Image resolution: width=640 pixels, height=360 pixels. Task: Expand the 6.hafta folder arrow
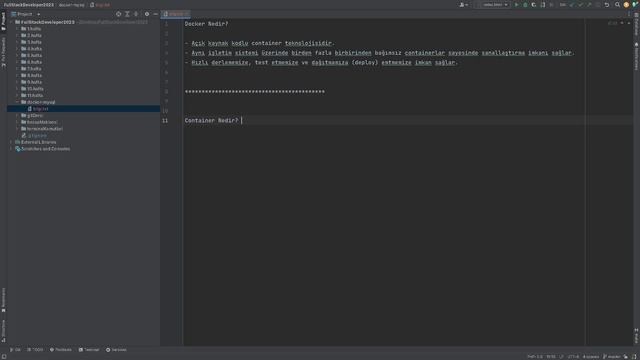tap(17, 62)
